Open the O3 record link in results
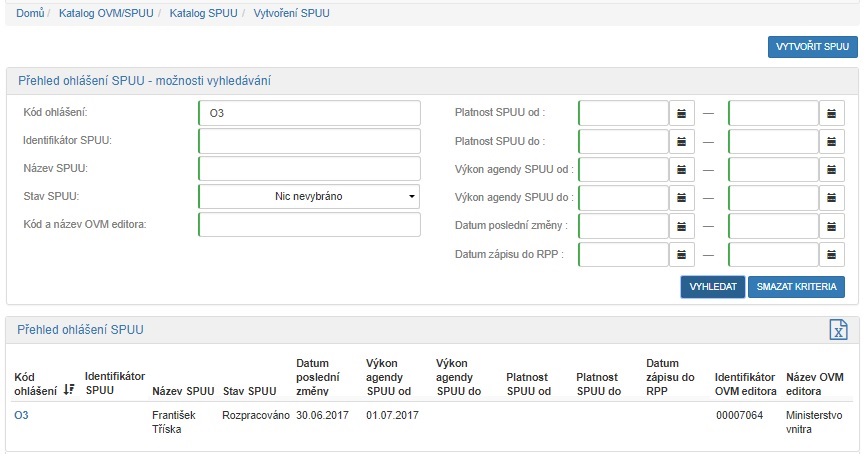Image resolution: width=866 pixels, height=456 pixels. tap(21, 414)
